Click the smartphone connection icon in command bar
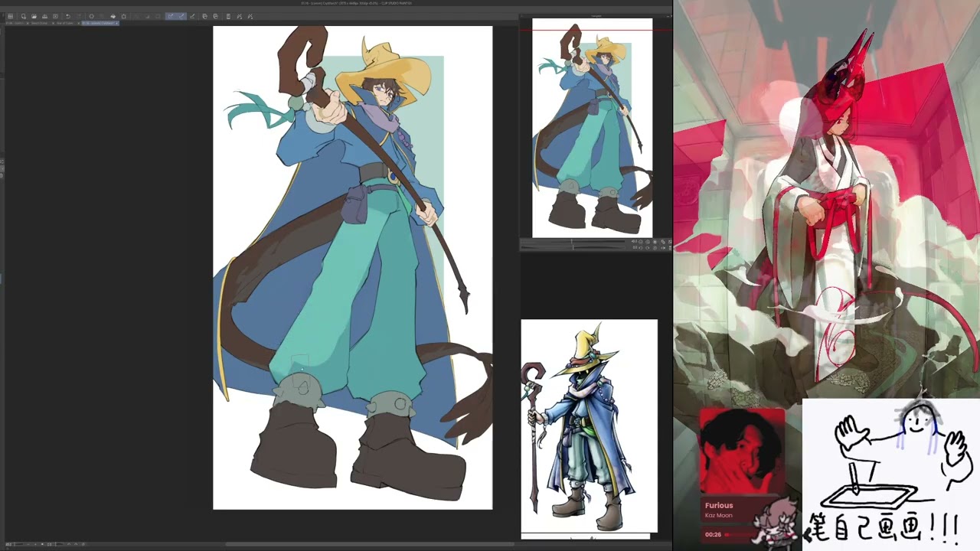 tap(227, 16)
